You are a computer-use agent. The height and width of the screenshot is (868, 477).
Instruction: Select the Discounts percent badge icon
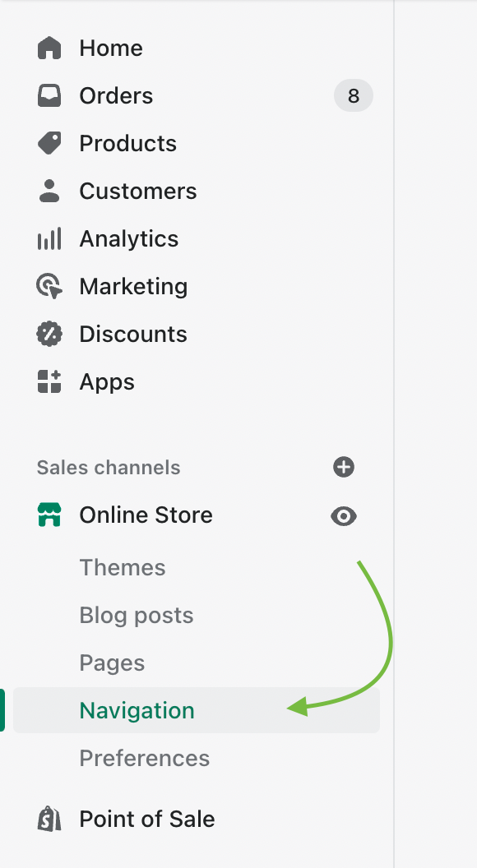click(x=49, y=334)
